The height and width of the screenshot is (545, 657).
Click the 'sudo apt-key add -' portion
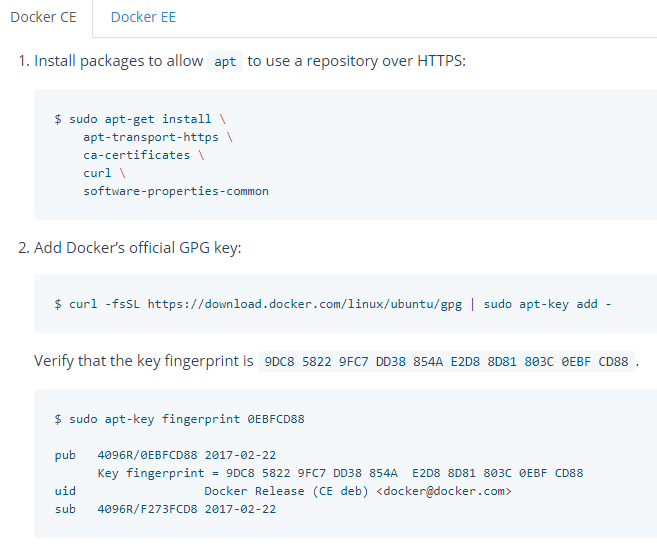[547, 304]
